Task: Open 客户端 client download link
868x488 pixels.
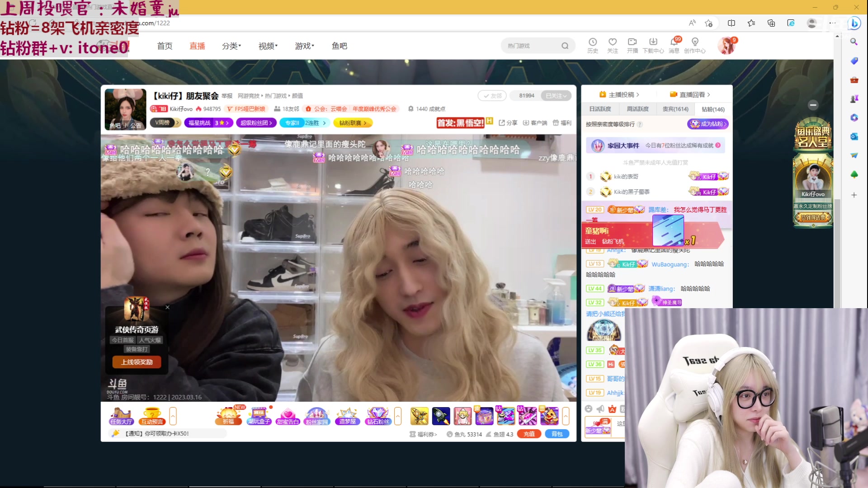Action: click(x=535, y=123)
